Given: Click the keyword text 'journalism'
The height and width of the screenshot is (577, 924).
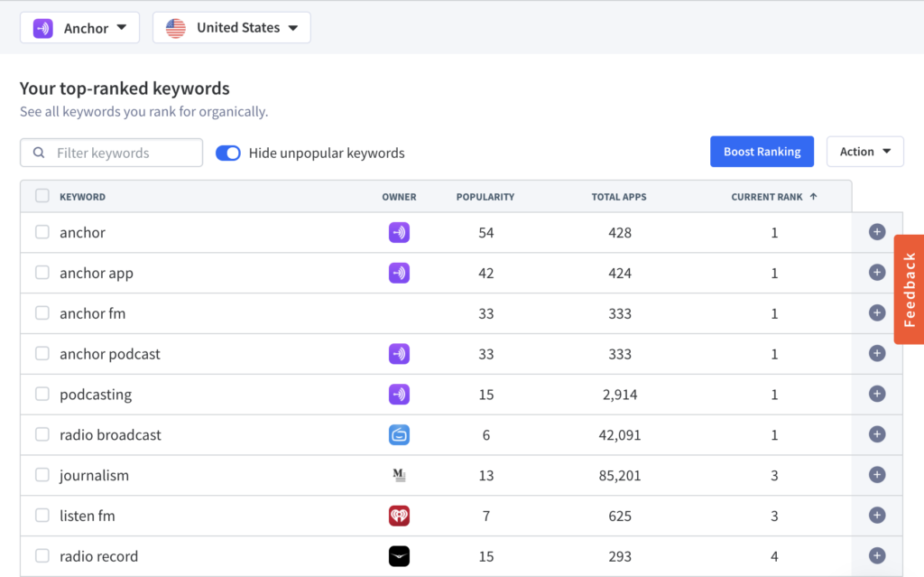Looking at the screenshot, I should [x=94, y=476].
